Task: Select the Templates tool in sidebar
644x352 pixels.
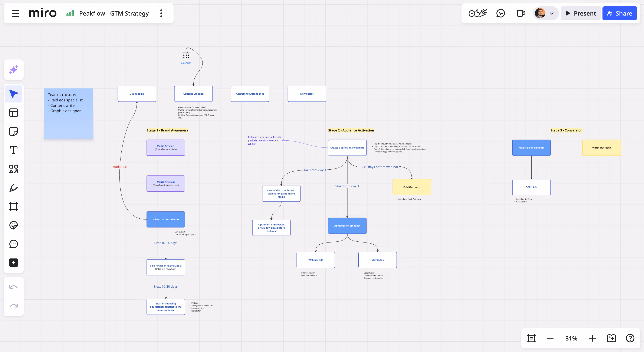Action: (x=13, y=113)
